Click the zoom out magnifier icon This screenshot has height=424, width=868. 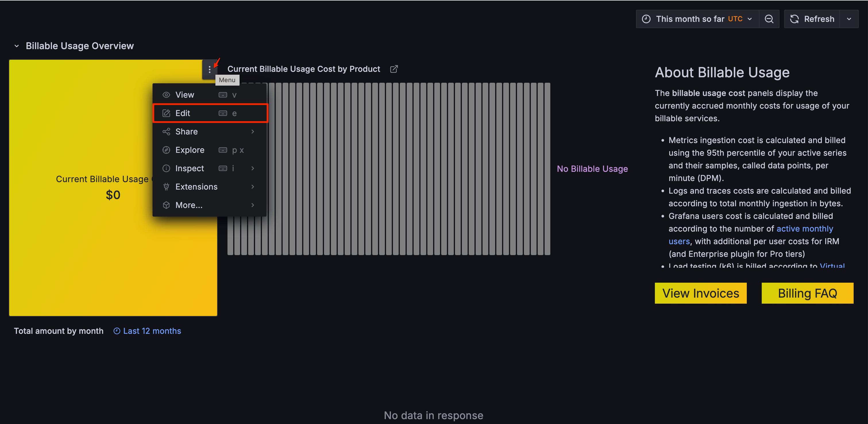coord(769,19)
